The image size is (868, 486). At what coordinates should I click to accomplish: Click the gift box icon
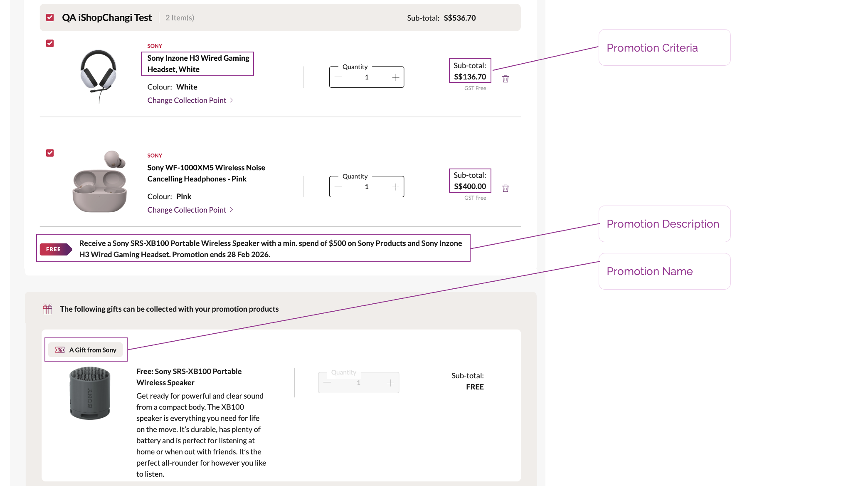click(47, 309)
